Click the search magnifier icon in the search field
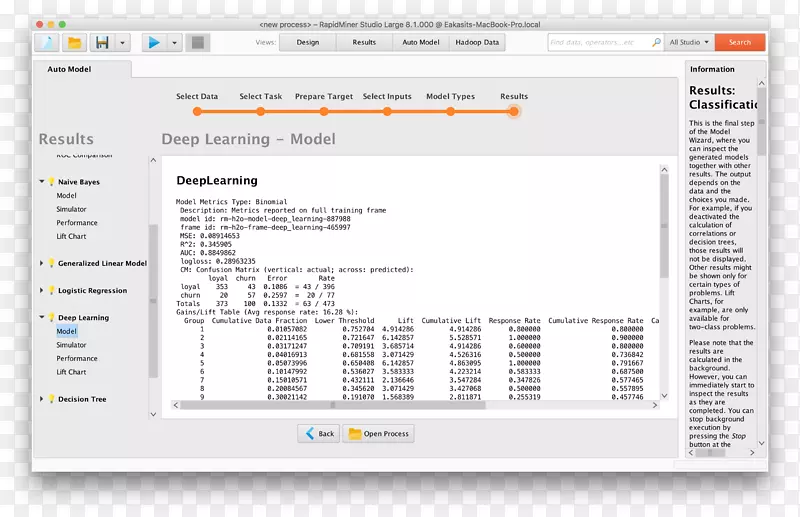Screen dimensions: 800x517 coord(656,43)
